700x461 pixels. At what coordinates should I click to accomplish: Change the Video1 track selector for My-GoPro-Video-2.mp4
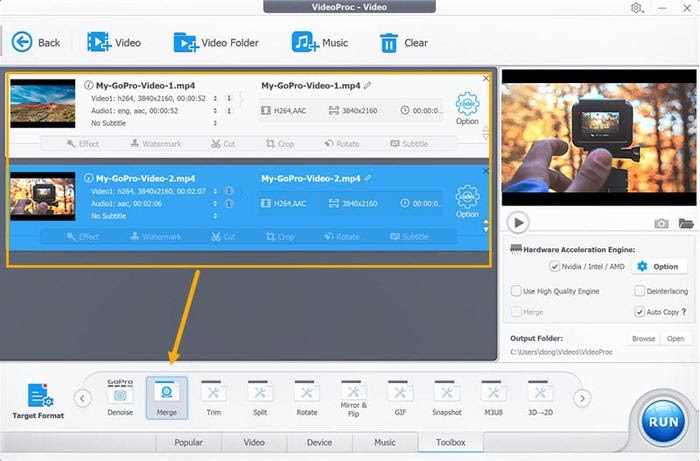tap(215, 191)
